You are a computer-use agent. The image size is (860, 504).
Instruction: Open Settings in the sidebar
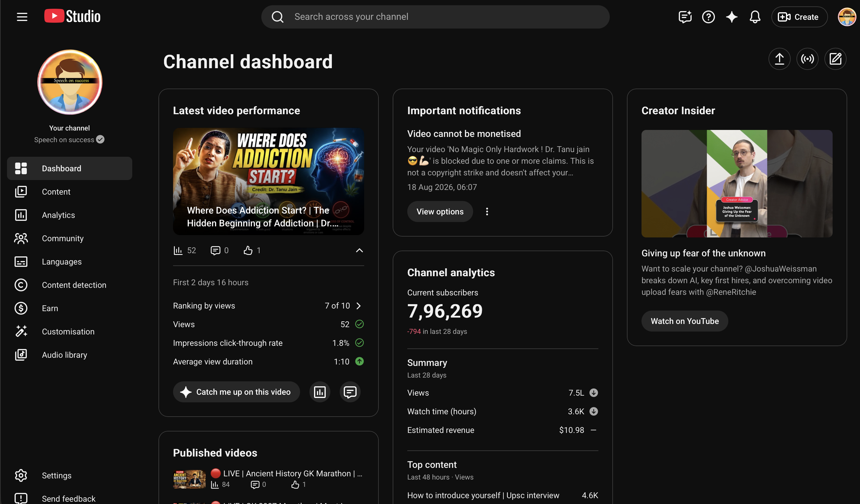[70, 476]
